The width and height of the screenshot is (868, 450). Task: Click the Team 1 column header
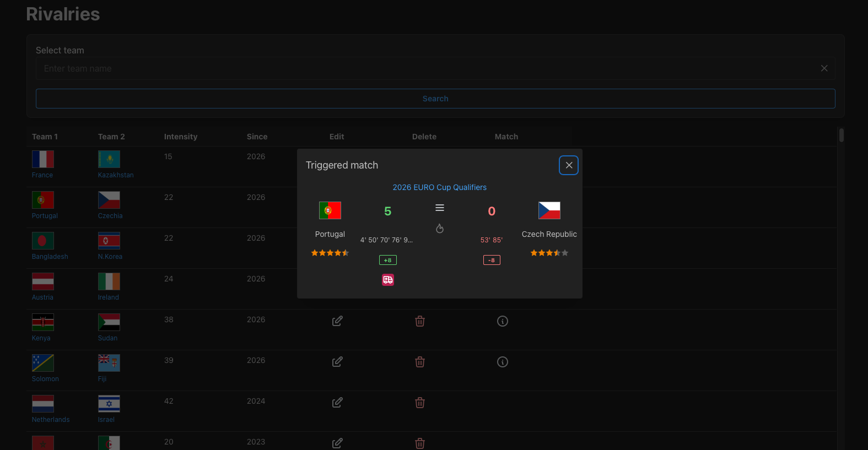[45, 137]
